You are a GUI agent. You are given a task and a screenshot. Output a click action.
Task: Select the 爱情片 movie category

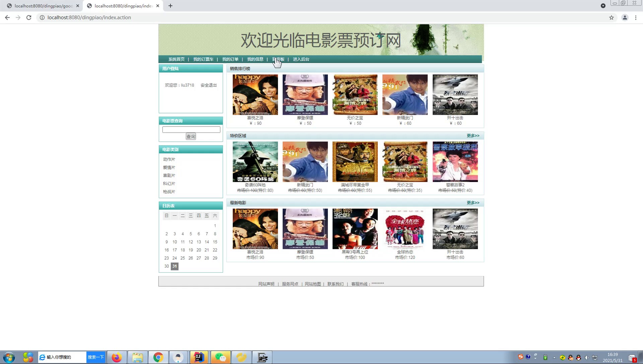pyautogui.click(x=169, y=167)
